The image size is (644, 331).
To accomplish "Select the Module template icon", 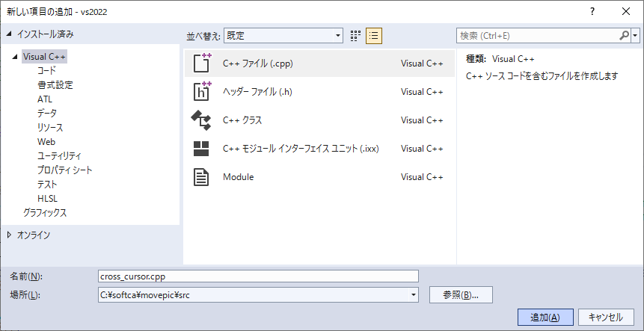I will coord(201,177).
